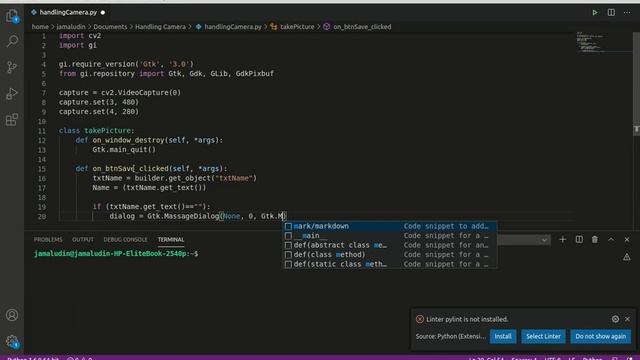Click 'import cv2' on line 1

click(80, 36)
